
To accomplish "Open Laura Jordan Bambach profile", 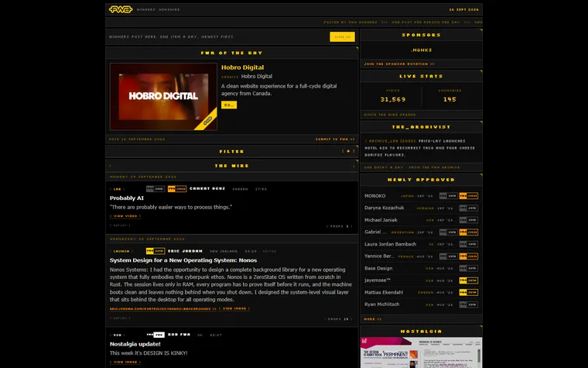I will point(391,244).
